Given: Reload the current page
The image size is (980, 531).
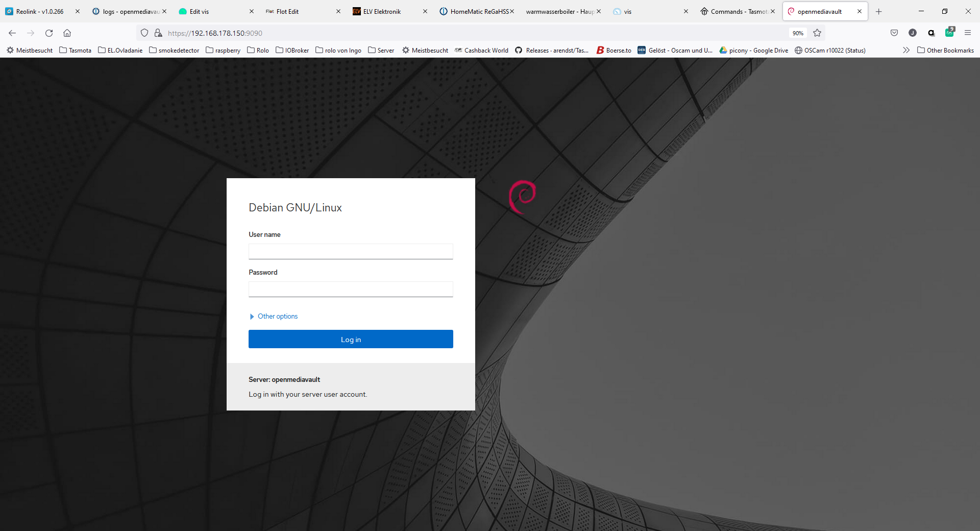Looking at the screenshot, I should (49, 33).
